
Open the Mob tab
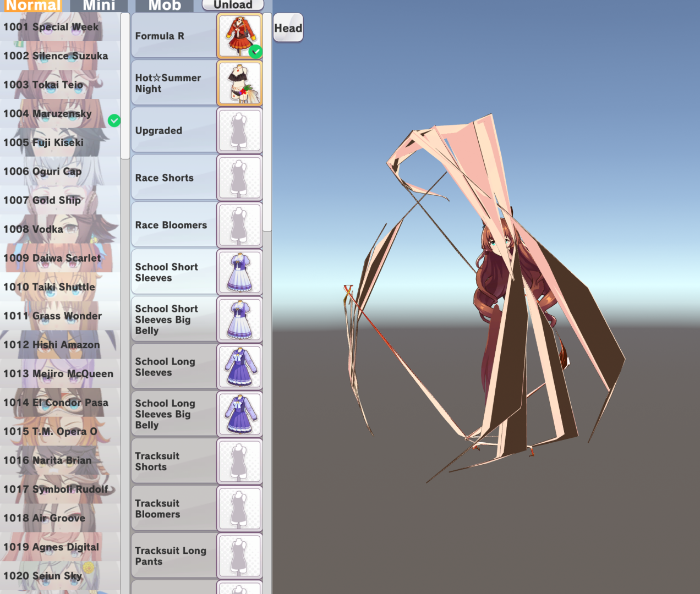(165, 5)
